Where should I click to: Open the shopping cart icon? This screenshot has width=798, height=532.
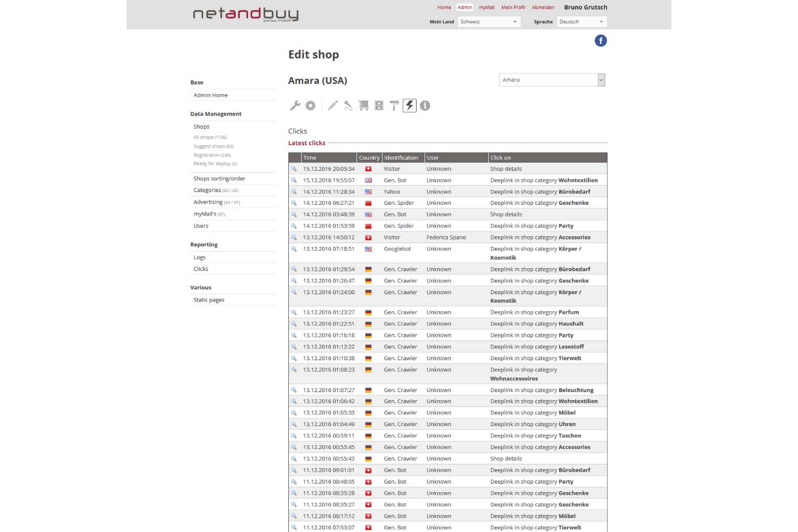pyautogui.click(x=364, y=105)
